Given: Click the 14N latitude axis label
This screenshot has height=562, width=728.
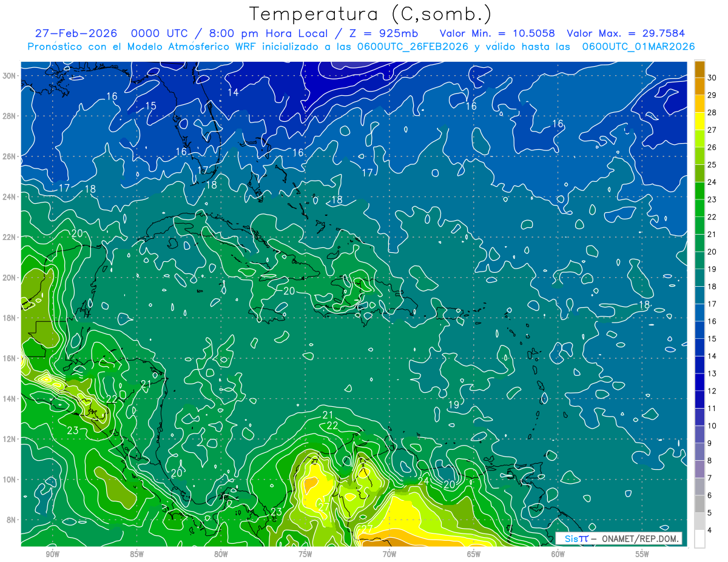Looking at the screenshot, I should click(9, 398).
